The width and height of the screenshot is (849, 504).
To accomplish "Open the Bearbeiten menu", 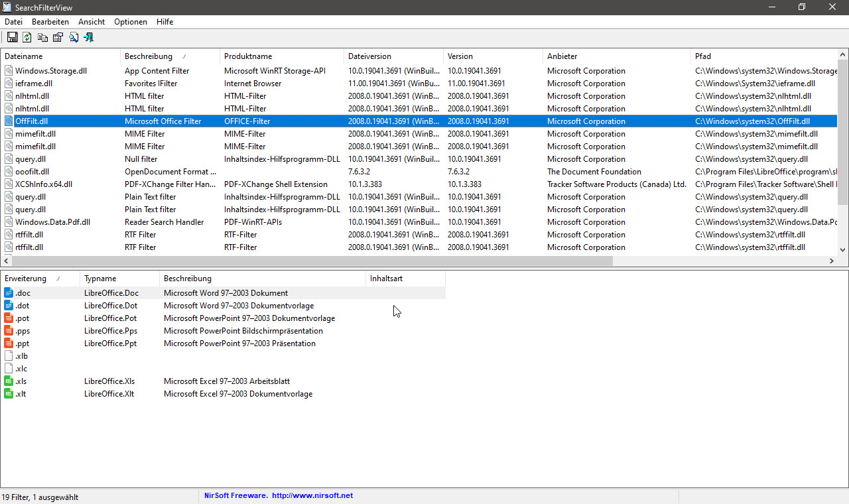I will point(50,22).
